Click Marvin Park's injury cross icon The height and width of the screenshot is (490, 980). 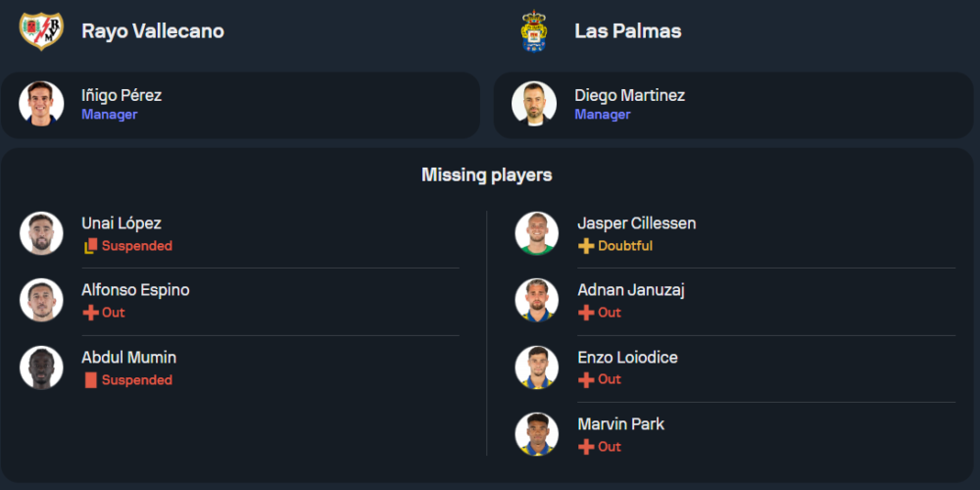(586, 447)
